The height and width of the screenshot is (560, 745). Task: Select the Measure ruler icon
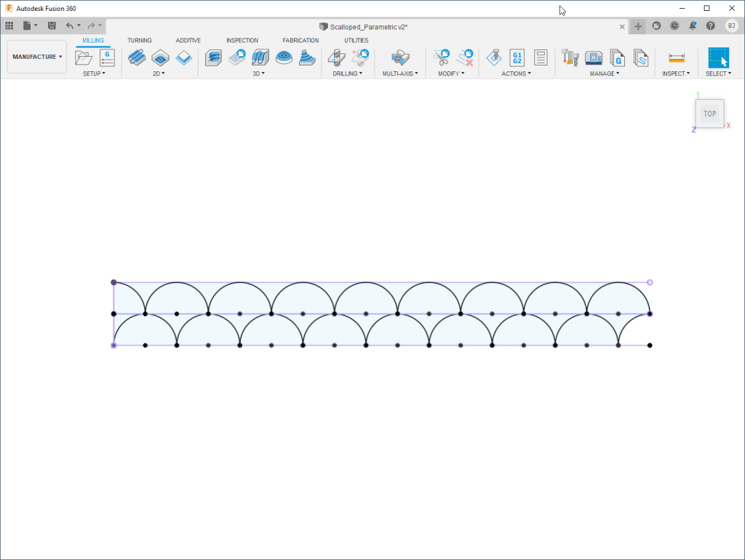coord(677,57)
